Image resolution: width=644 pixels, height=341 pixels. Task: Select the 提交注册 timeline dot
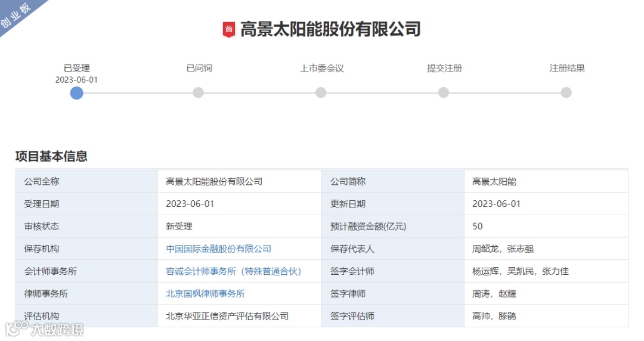pos(444,92)
